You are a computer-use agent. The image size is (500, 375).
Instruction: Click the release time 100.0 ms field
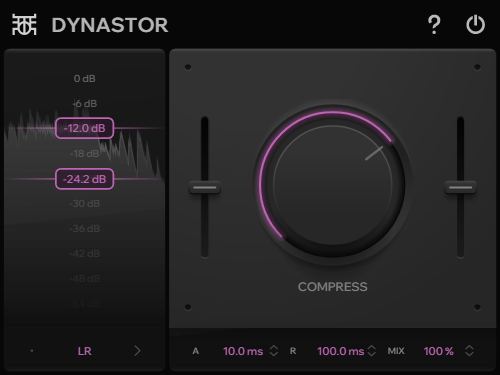[x=341, y=351]
